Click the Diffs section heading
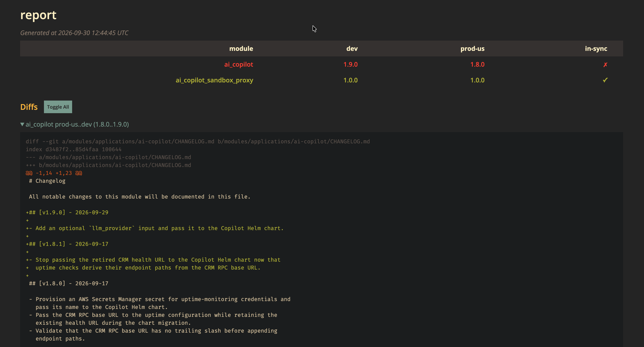This screenshot has height=347, width=644. [x=29, y=107]
